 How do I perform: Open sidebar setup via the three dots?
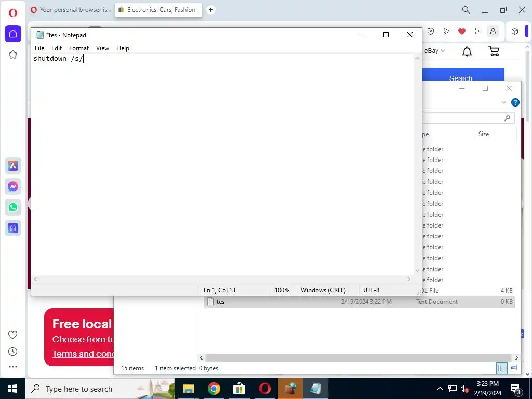click(x=13, y=367)
